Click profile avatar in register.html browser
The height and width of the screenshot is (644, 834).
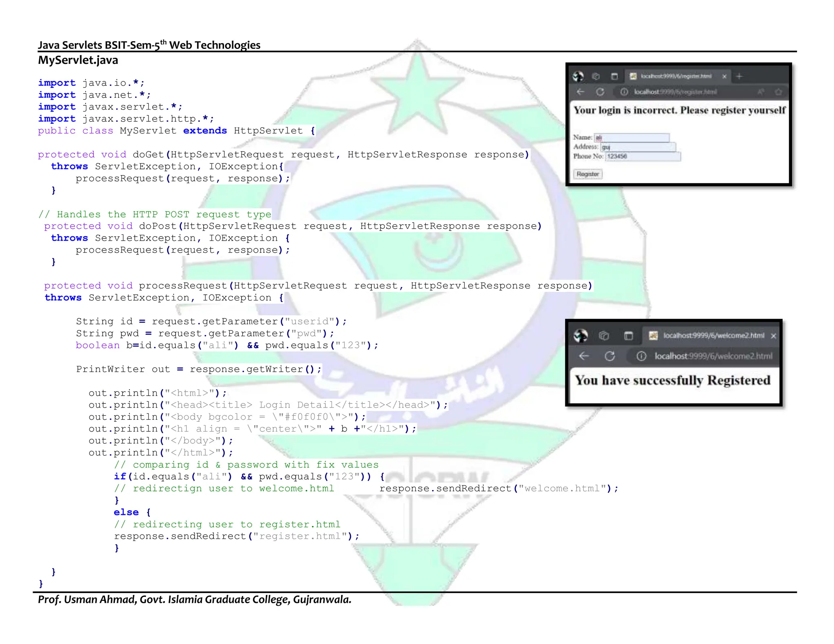pyautogui.click(x=578, y=76)
